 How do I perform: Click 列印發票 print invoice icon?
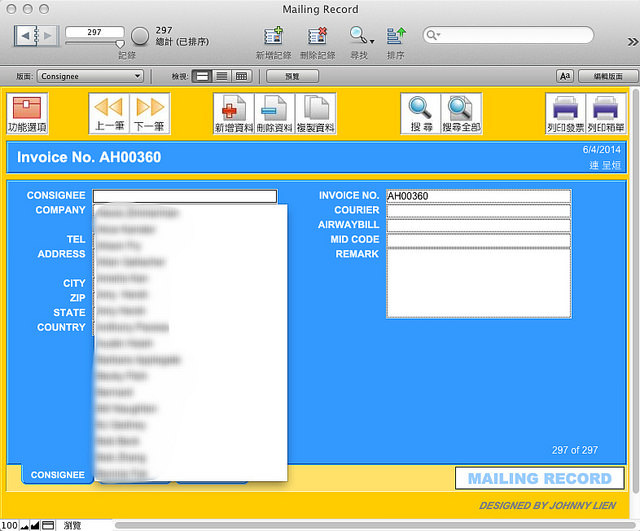[565, 113]
